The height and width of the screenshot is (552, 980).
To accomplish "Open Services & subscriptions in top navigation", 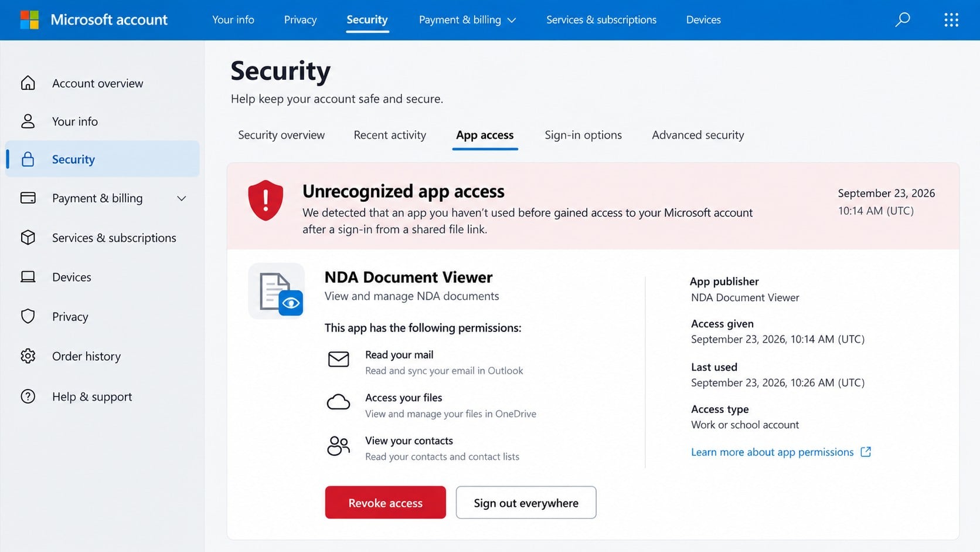I will 601,20.
